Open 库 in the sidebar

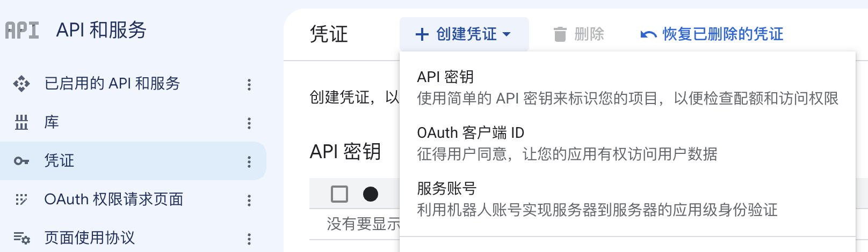(52, 122)
